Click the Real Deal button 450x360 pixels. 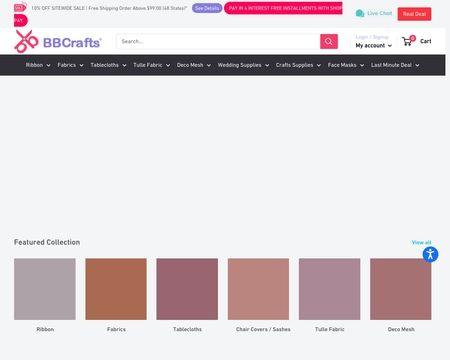[414, 14]
